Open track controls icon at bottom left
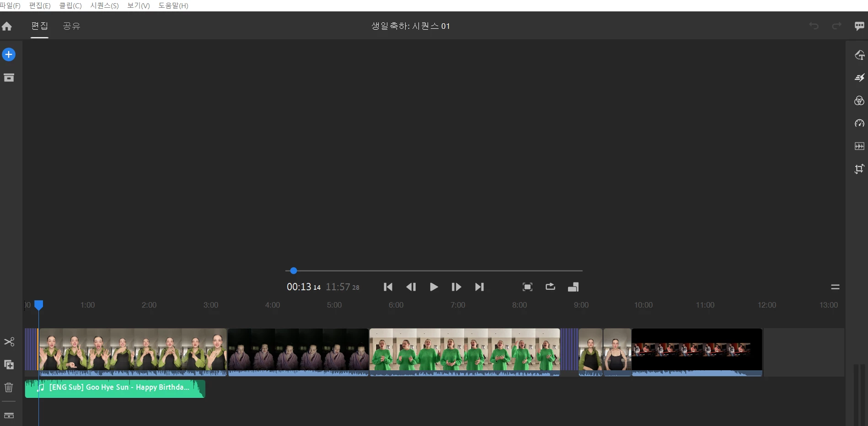Image resolution: width=868 pixels, height=426 pixels. coord(9,415)
